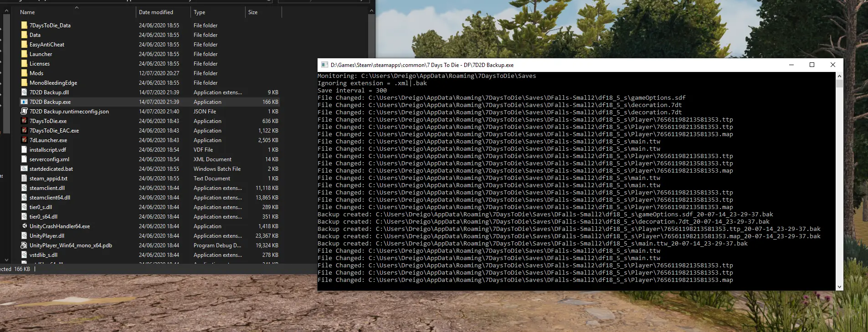The width and height of the screenshot is (868, 332).
Task: Click the 7DaysToDie_Data folder icon
Action: [x=24, y=26]
